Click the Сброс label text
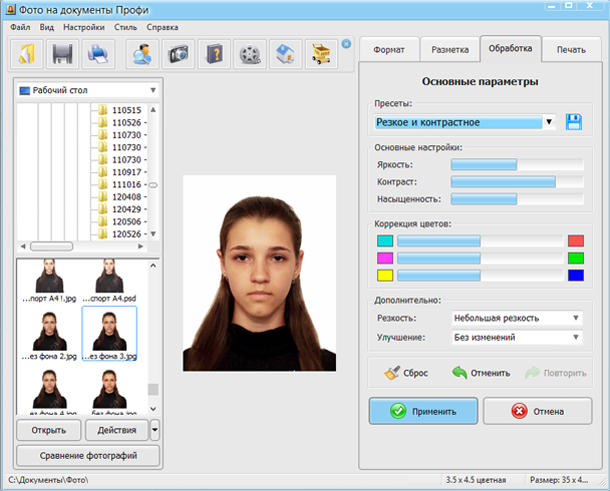This screenshot has width=610, height=491. coord(415,373)
